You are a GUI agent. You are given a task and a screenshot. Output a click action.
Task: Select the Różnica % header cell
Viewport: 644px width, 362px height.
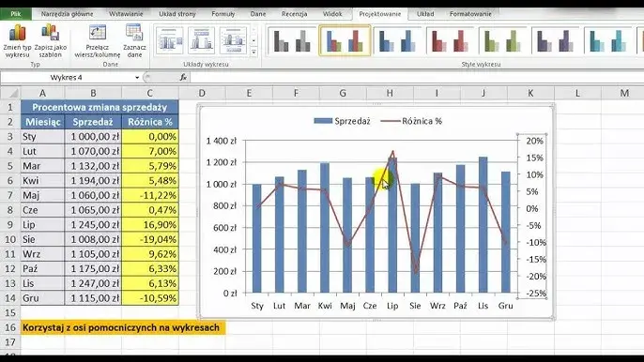pos(150,122)
